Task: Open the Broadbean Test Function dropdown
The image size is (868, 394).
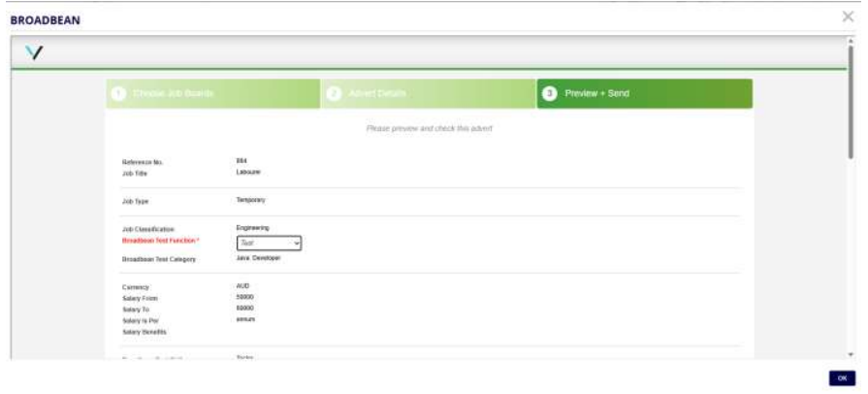Action: coord(269,244)
